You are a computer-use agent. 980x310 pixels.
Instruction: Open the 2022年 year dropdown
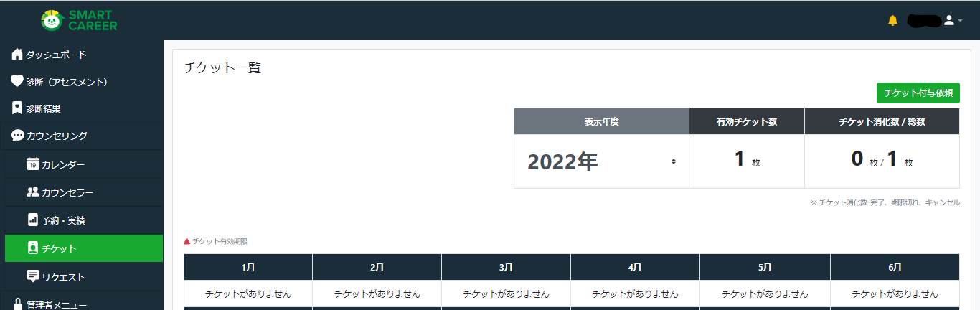tap(601, 161)
